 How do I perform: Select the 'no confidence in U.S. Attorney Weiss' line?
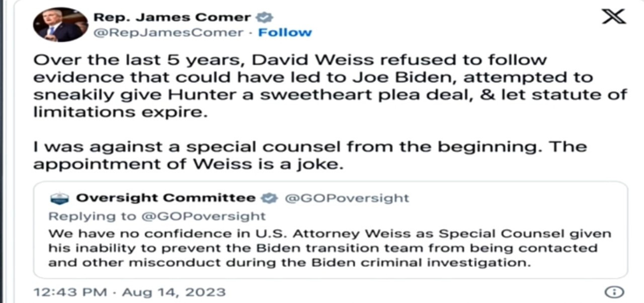(x=330, y=234)
